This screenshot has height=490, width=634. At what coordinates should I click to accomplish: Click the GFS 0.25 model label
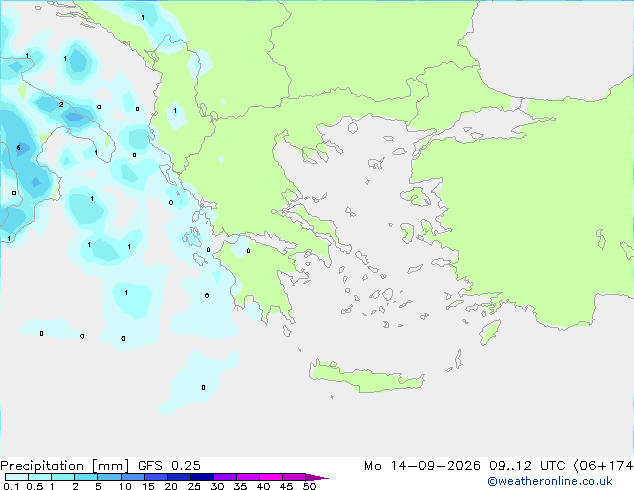(x=169, y=465)
